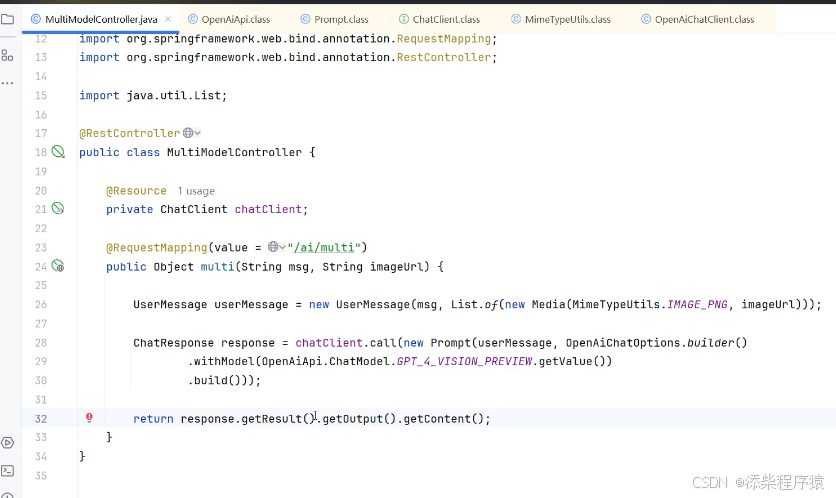Viewport: 836px width, 498px height.
Task: Click line number 26 in the gutter
Action: 41,304
